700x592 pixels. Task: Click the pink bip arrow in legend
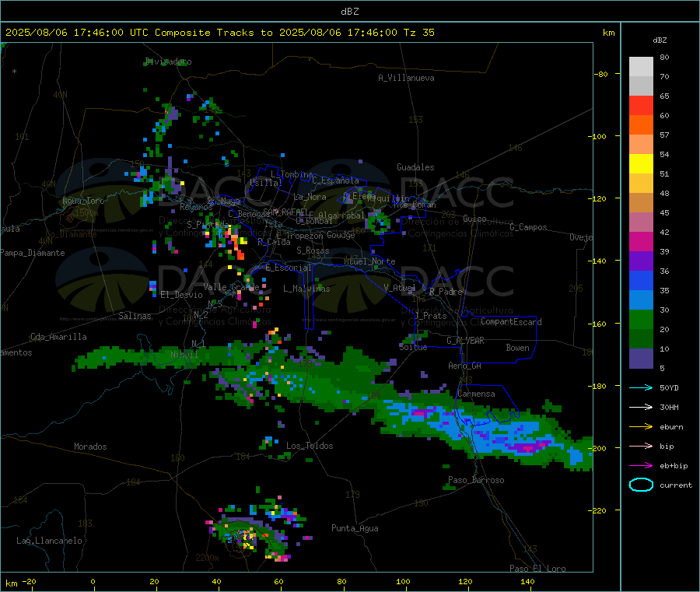[x=641, y=446]
